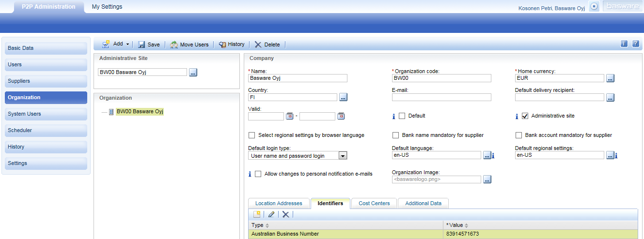
Task: Switch to Location Addresses tab
Action: click(x=279, y=203)
